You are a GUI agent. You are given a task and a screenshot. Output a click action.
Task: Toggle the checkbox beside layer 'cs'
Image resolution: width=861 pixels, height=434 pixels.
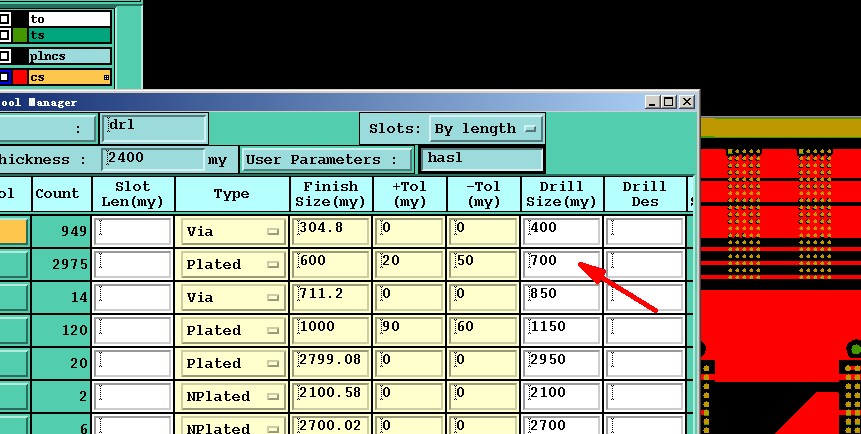[4, 77]
